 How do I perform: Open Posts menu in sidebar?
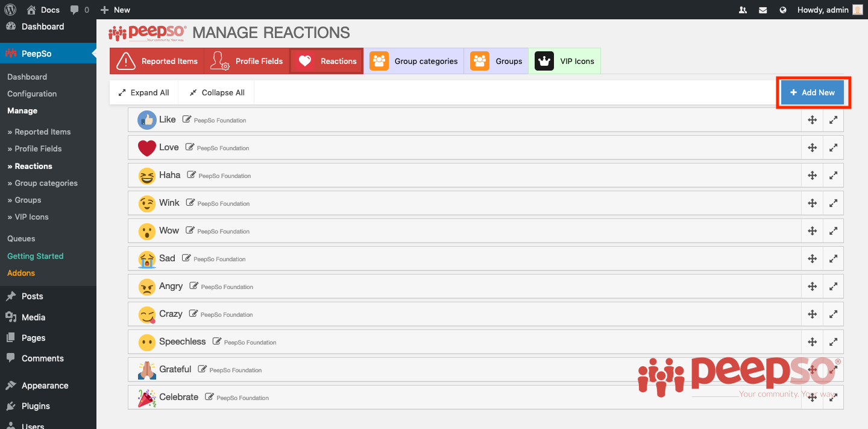(48, 296)
